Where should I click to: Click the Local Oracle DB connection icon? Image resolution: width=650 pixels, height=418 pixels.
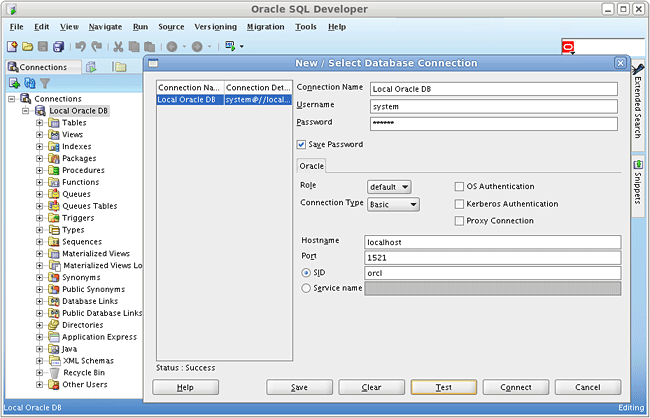click(x=40, y=111)
